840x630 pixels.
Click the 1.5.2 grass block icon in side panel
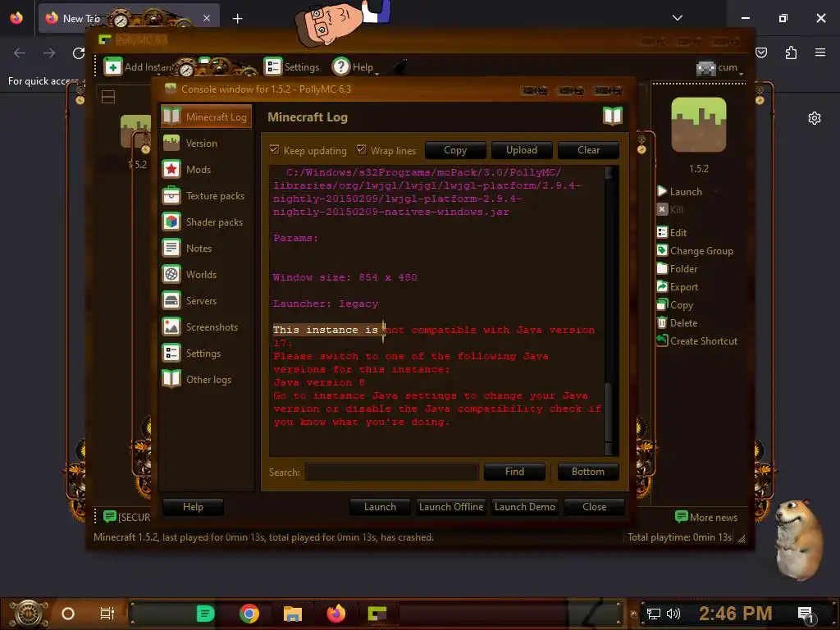(699, 125)
